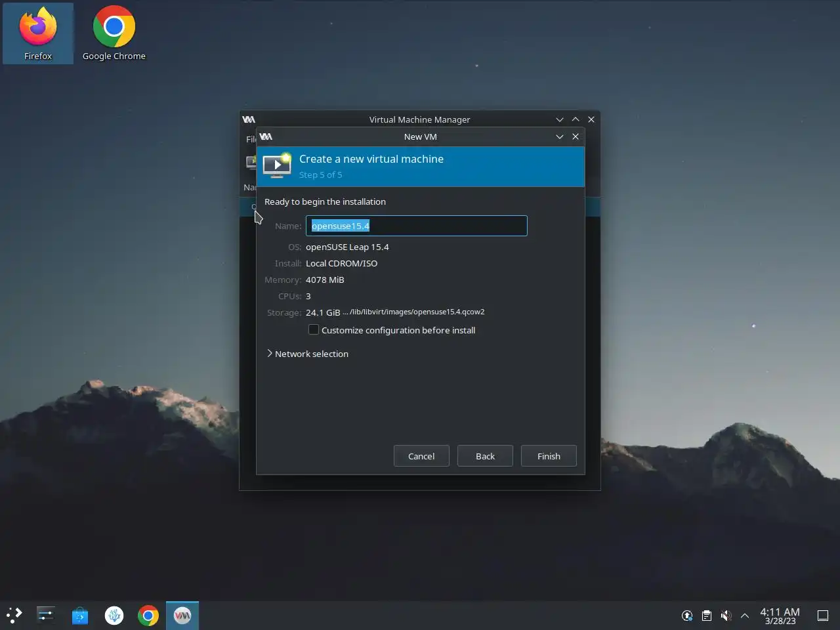840x630 pixels.
Task: Click Virtual Machine Manager window menu icon
Action: click(x=249, y=119)
